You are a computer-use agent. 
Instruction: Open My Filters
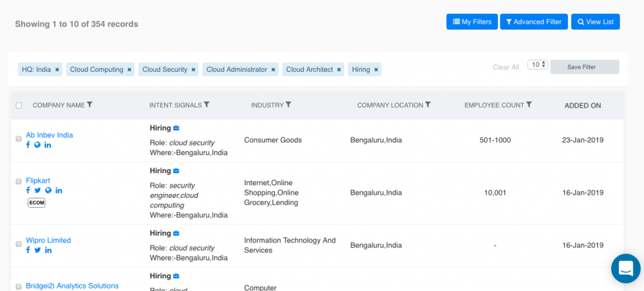[x=472, y=22]
